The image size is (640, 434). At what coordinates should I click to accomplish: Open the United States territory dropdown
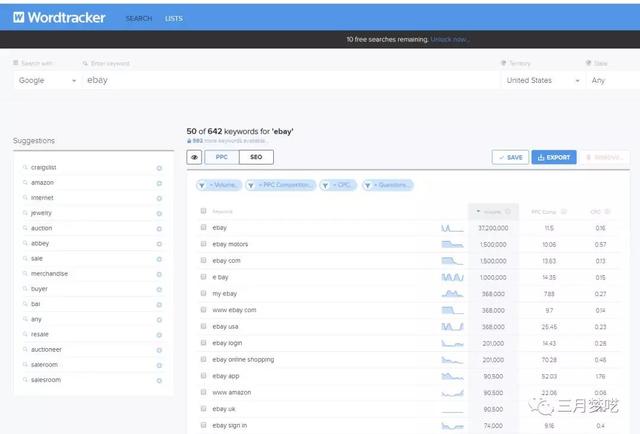pyautogui.click(x=543, y=80)
